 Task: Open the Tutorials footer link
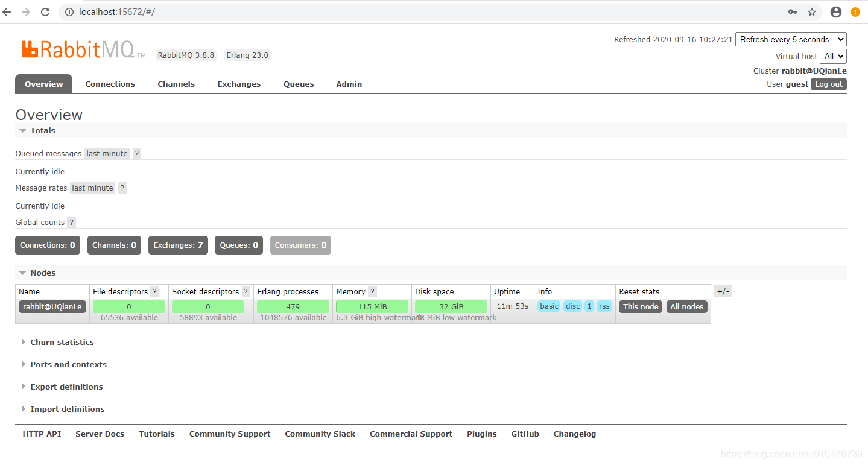click(157, 434)
